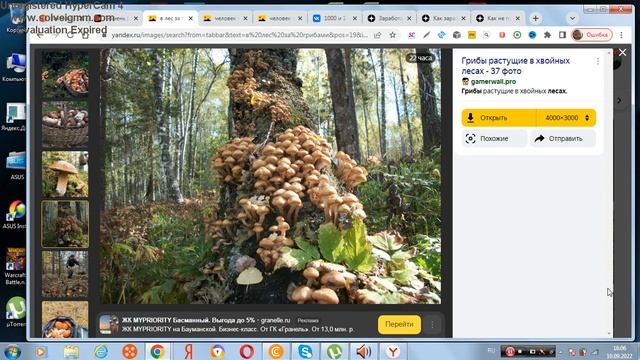Open Internet Explorer from the taskbar
640x360 pixels.
[100, 351]
